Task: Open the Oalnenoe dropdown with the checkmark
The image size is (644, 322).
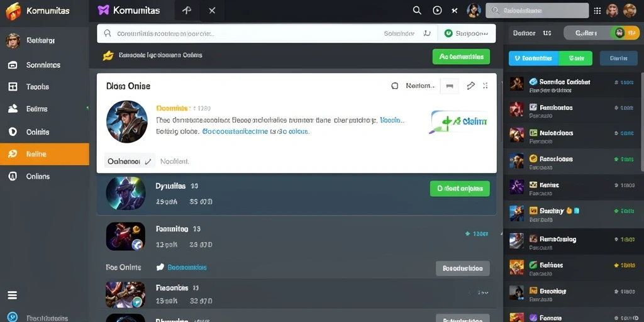Action: (x=130, y=162)
